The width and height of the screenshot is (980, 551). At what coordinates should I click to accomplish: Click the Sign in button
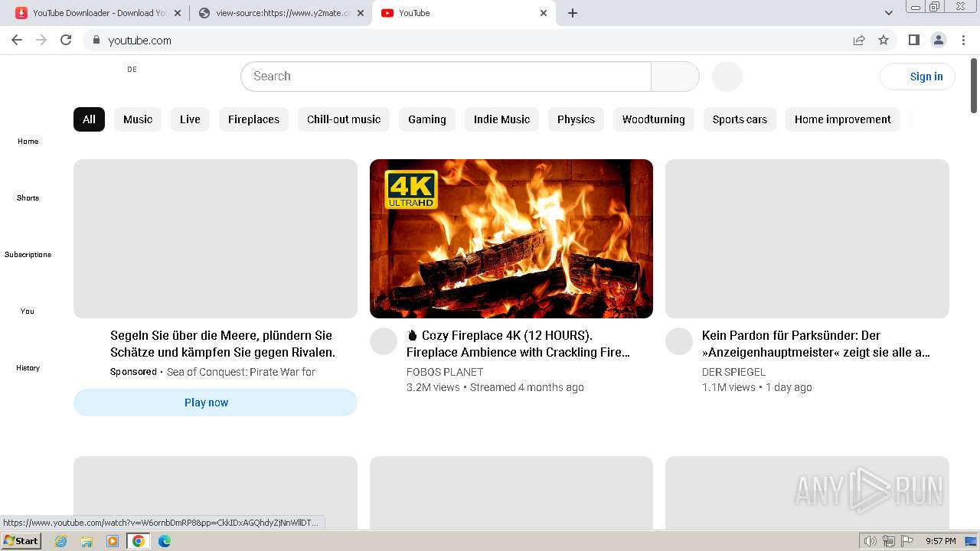pos(917,77)
